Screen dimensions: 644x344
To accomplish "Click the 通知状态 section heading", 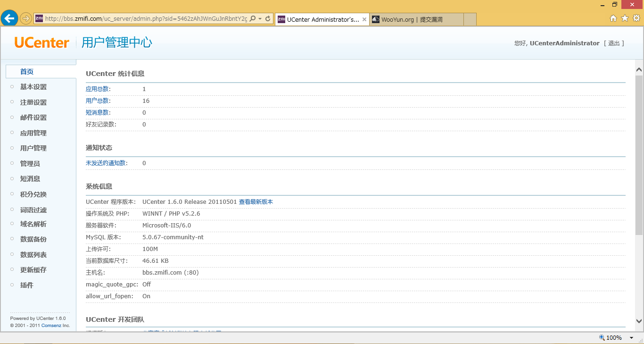I will click(99, 148).
